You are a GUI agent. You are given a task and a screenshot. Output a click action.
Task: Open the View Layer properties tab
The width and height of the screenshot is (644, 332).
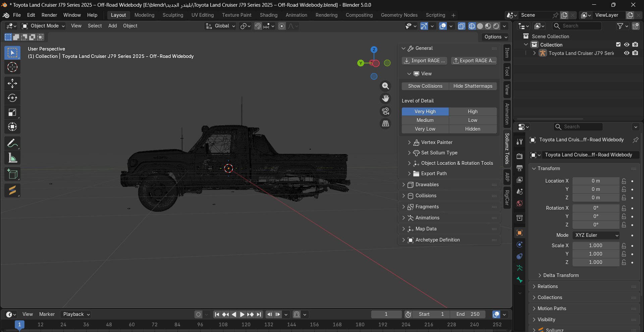pos(520,180)
